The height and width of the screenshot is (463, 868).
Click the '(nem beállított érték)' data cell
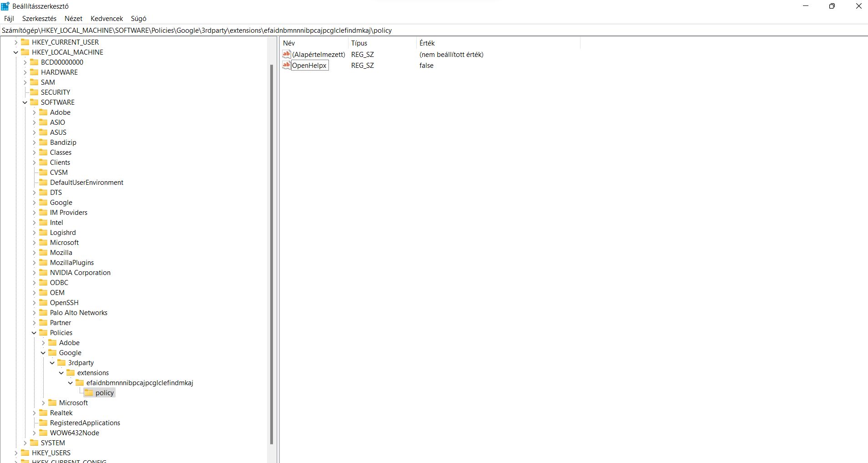[x=451, y=55]
